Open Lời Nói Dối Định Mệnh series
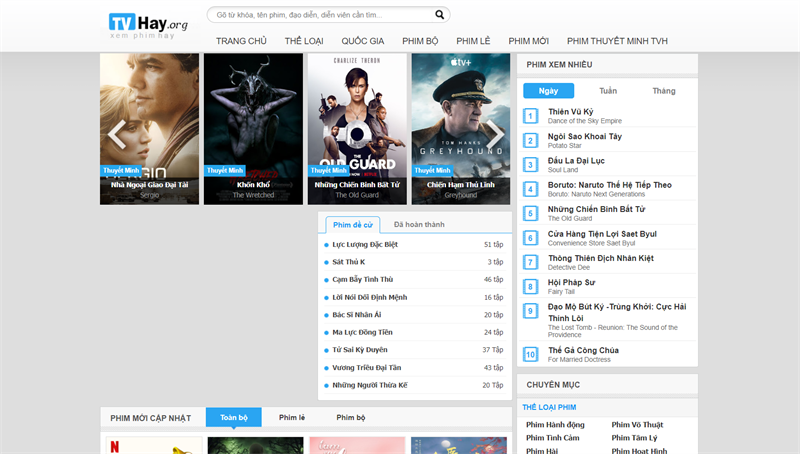 tap(369, 297)
